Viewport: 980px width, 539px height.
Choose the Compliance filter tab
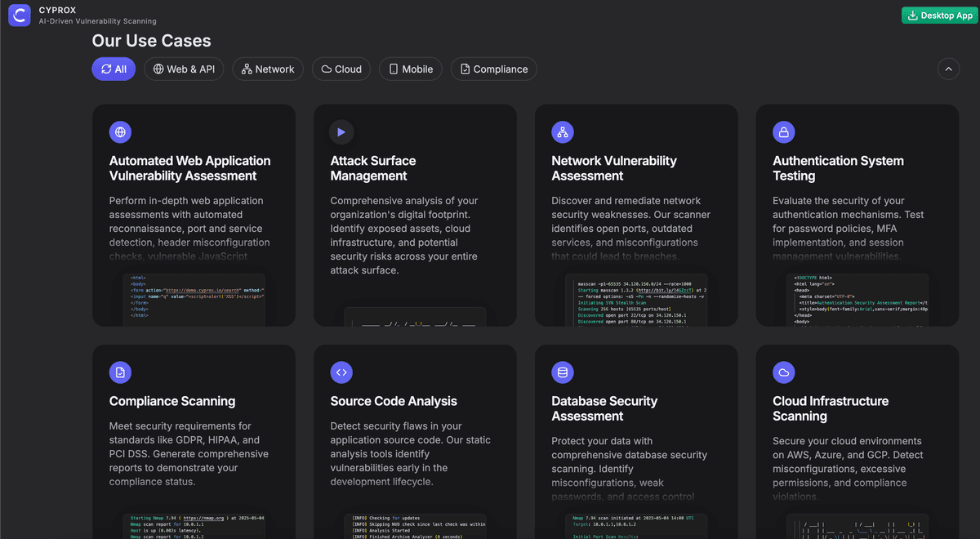click(x=494, y=69)
